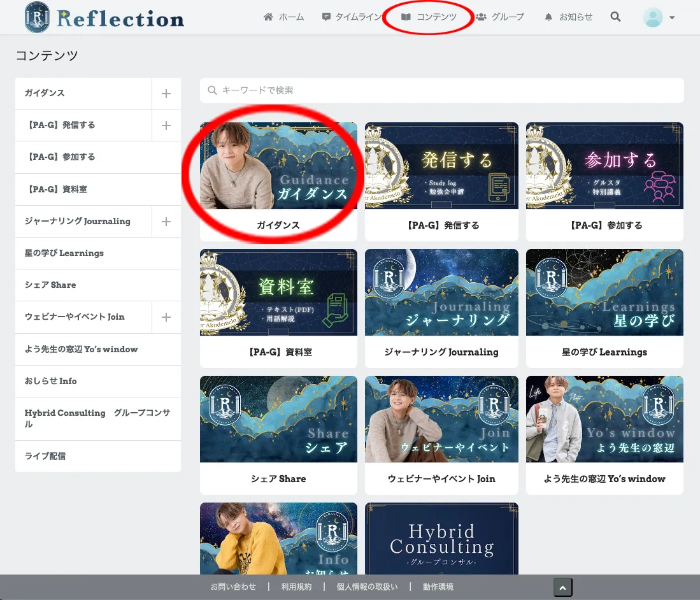The height and width of the screenshot is (600, 700).
Task: Select ライブ配信 in the sidebar list
Action: pyautogui.click(x=45, y=456)
